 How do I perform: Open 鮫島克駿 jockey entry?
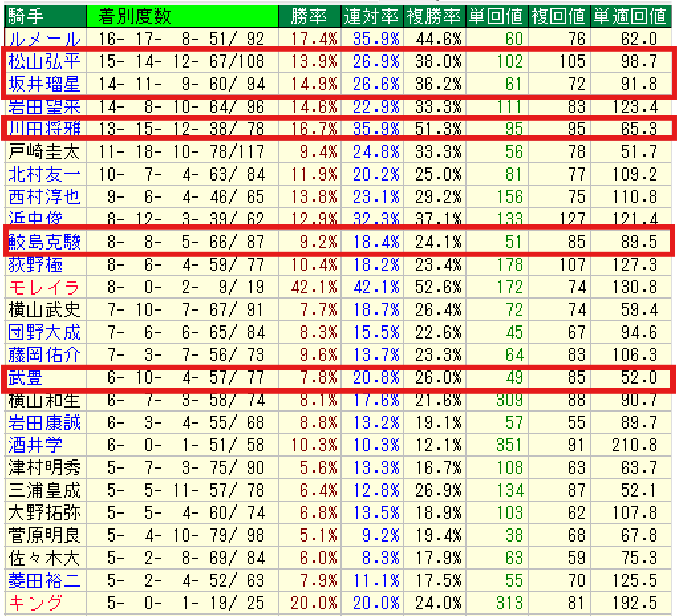pyautogui.click(x=44, y=242)
